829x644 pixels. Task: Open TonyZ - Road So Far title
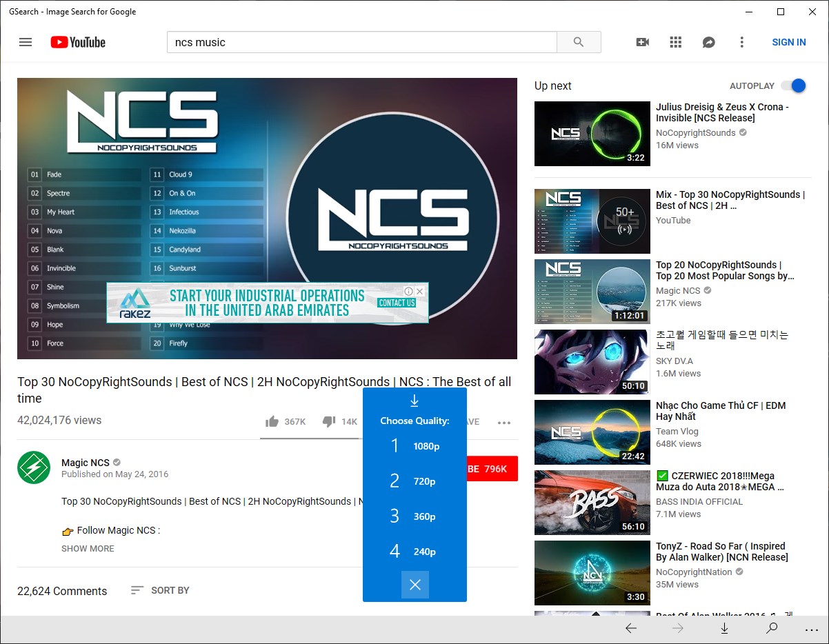722,552
